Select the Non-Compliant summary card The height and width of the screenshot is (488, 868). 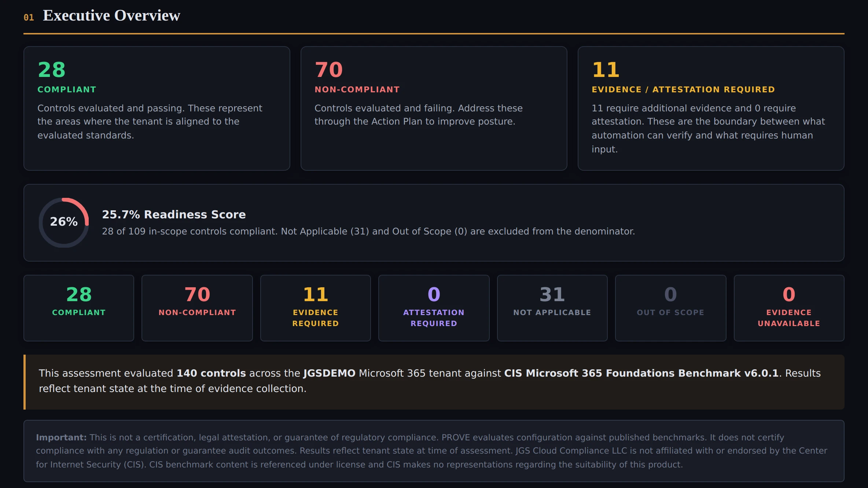point(434,108)
